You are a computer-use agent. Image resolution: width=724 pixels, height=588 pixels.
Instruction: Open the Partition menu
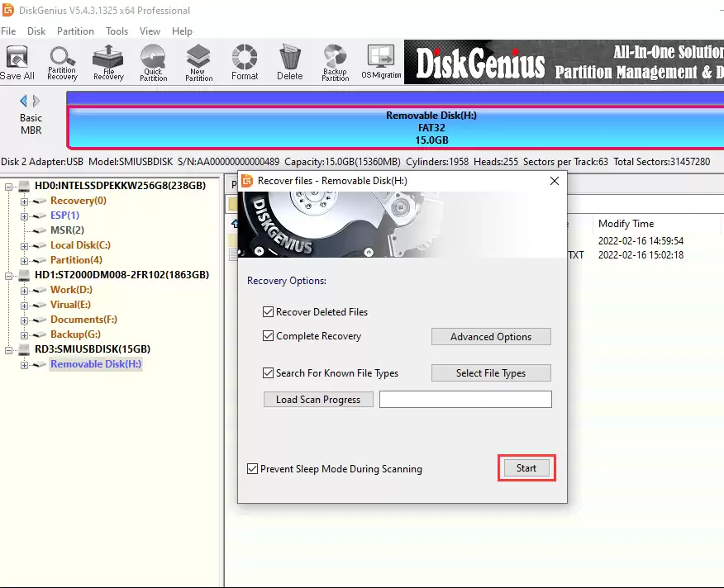(x=75, y=31)
